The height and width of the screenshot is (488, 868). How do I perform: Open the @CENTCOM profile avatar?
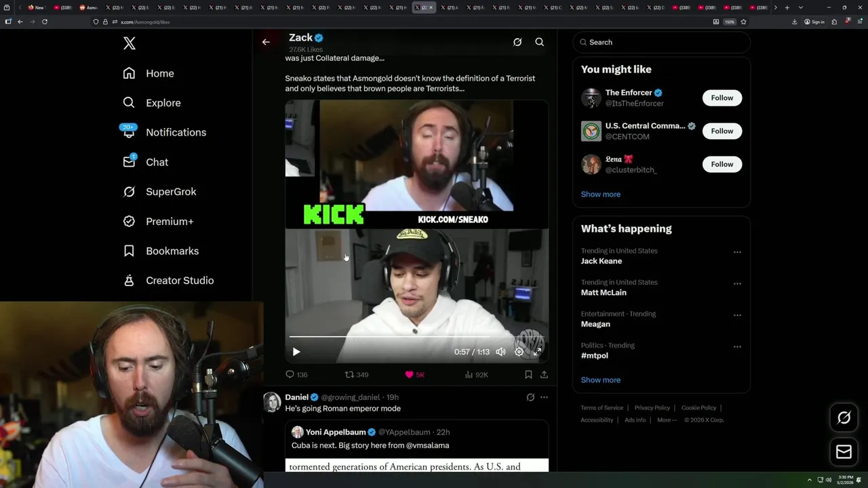click(591, 131)
